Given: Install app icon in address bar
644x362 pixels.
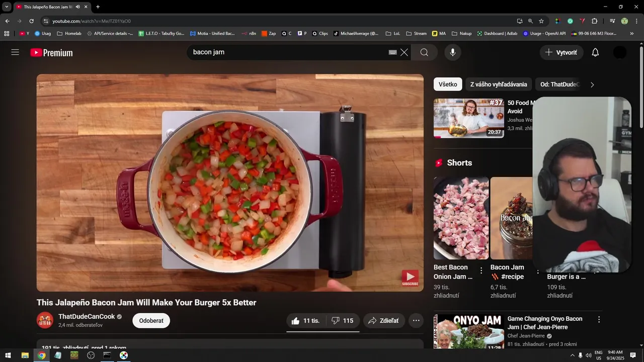Looking at the screenshot, I should [520, 21].
